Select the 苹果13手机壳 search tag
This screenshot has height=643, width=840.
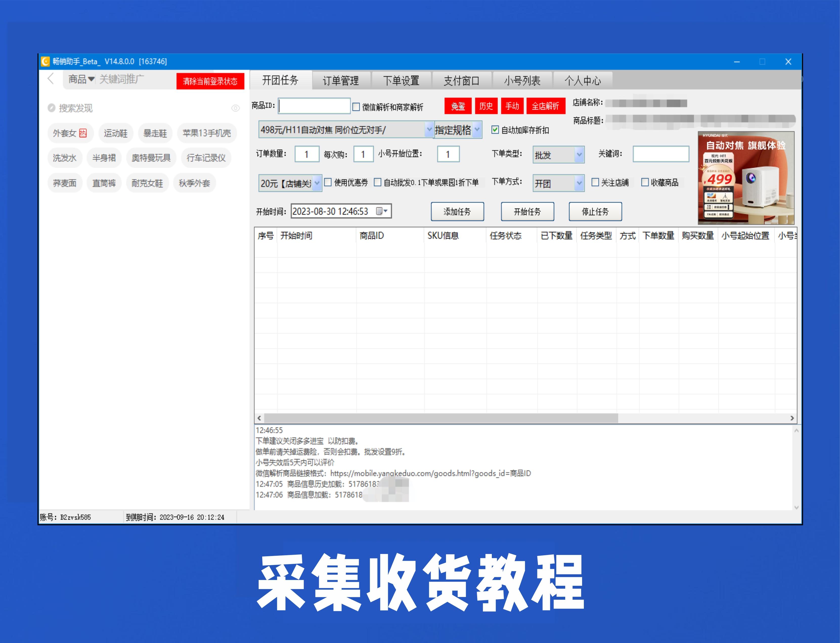(207, 133)
